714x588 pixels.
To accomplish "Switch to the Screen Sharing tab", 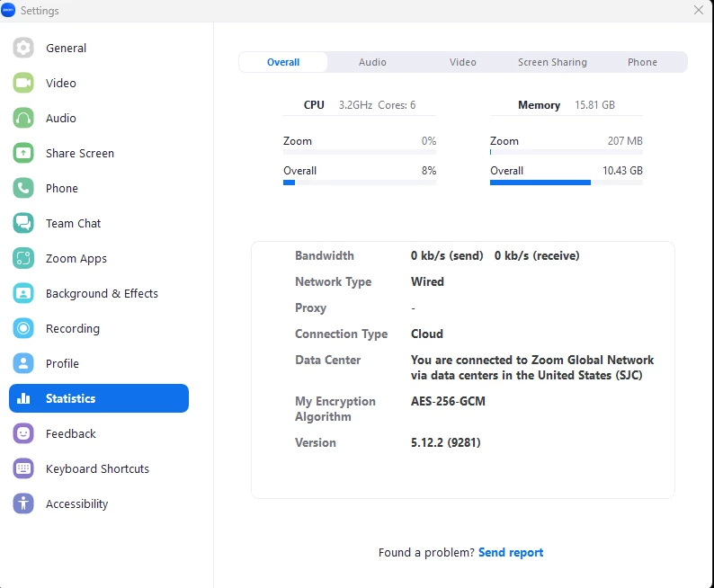I will (552, 62).
